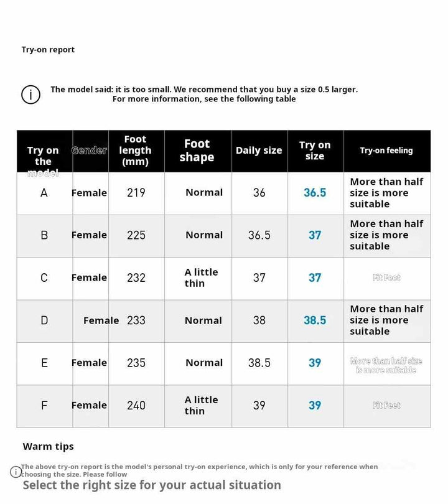Click the Warm tips heading
Viewport: 448px width, 504px height.
coord(49,446)
